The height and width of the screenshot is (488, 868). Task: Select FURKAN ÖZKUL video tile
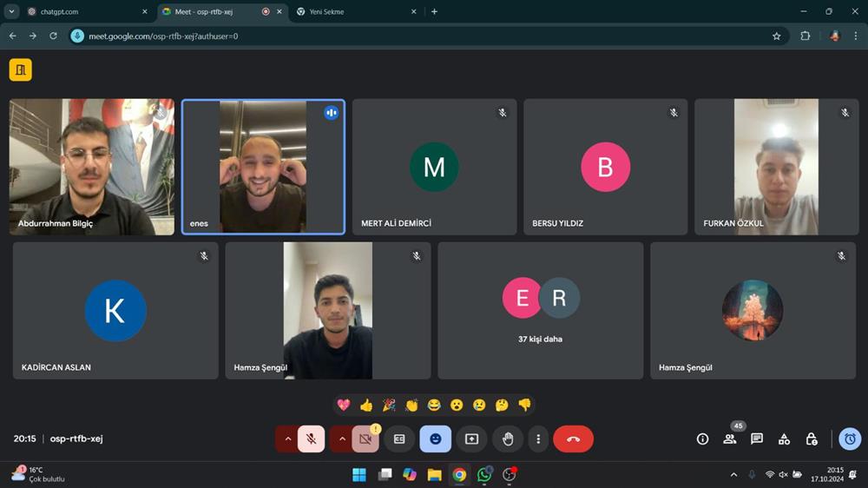(x=777, y=167)
